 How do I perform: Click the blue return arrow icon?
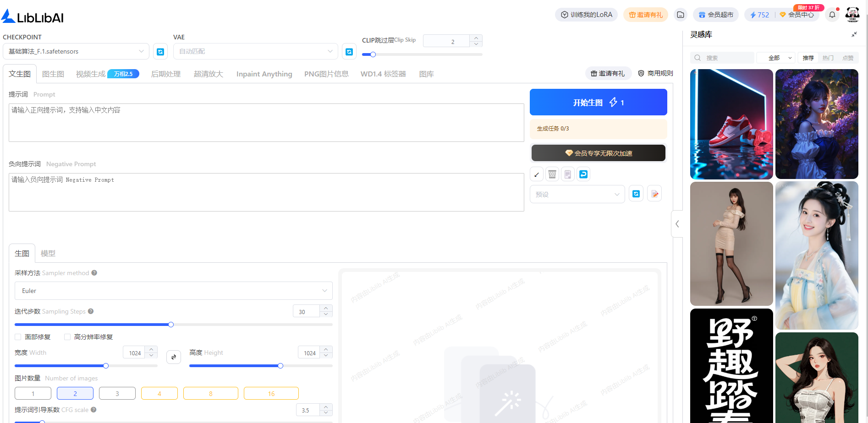click(583, 174)
